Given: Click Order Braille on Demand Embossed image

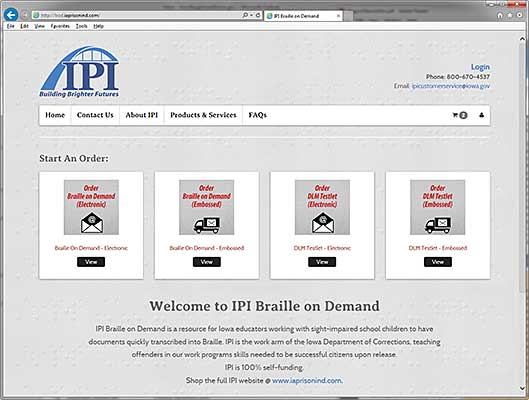Looking at the screenshot, I should pos(206,207).
